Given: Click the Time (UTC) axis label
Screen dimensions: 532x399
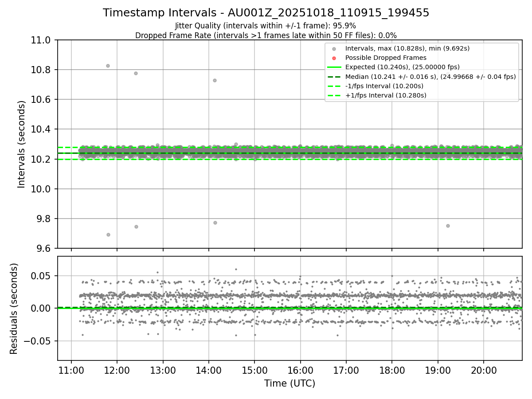Looking at the screenshot, I should click(289, 383).
